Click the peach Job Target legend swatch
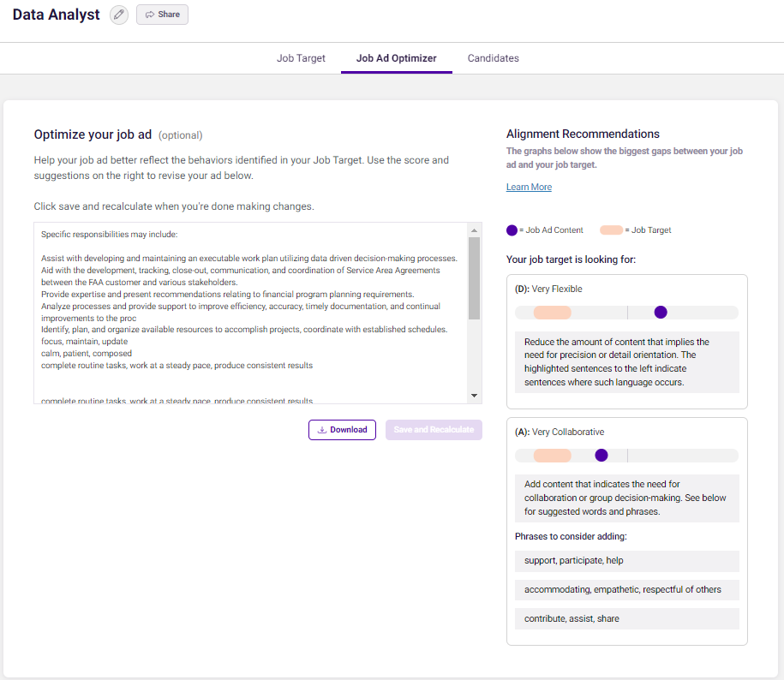Image resolution: width=784 pixels, height=680 pixels. 611,230
